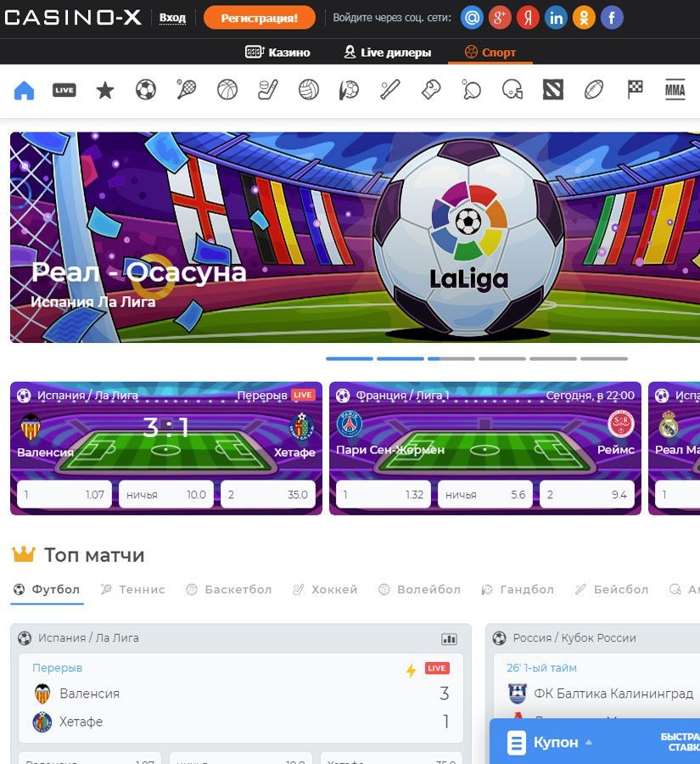Select the LIVE events icon

point(64,90)
